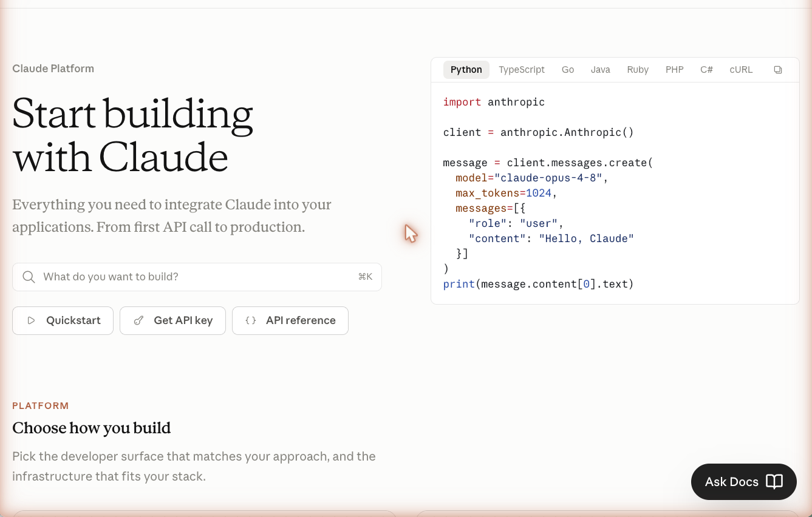
Task: Switch to the C# tab
Action: pyautogui.click(x=706, y=70)
